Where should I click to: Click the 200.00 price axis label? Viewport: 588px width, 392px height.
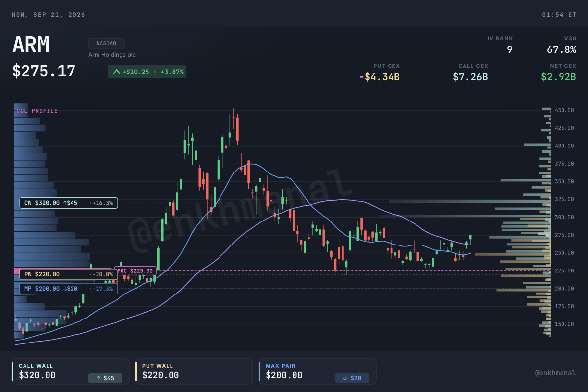click(564, 289)
